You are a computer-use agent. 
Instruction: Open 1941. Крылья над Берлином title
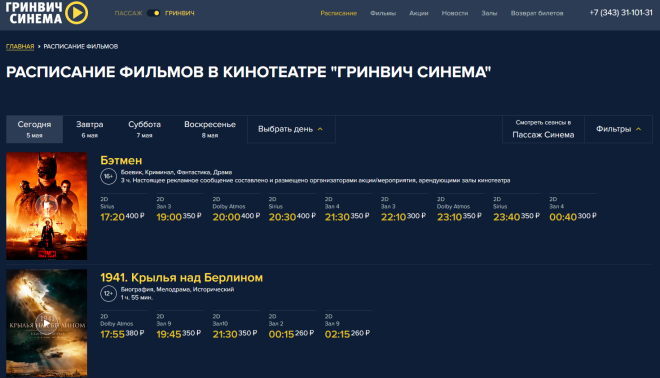click(181, 278)
